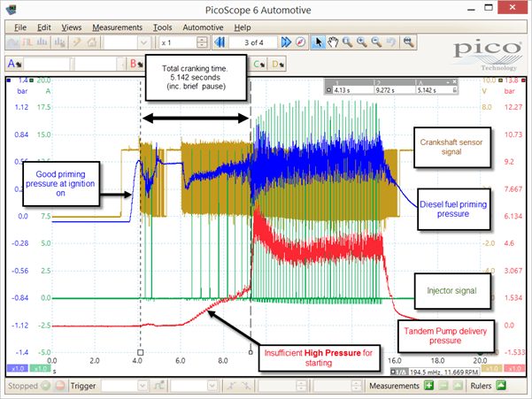Activate the hand pan tool

click(333, 42)
